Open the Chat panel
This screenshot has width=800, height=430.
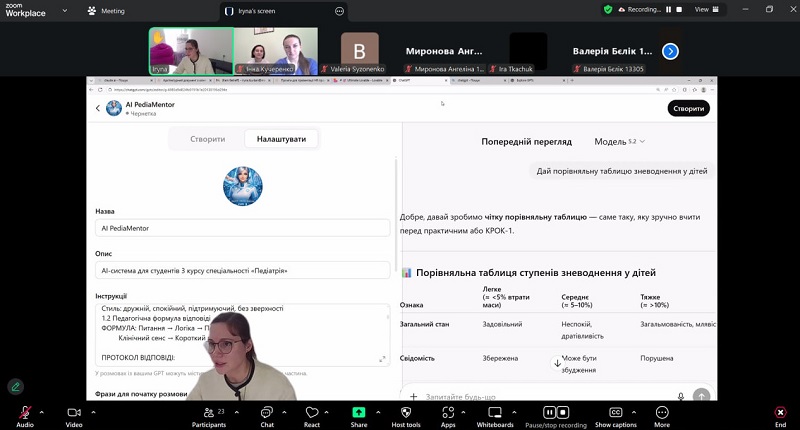pos(267,412)
